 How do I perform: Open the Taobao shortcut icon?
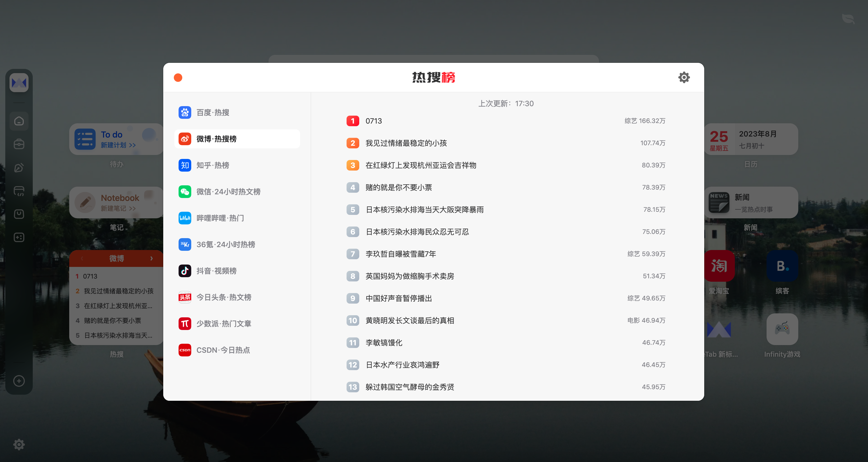tap(719, 266)
